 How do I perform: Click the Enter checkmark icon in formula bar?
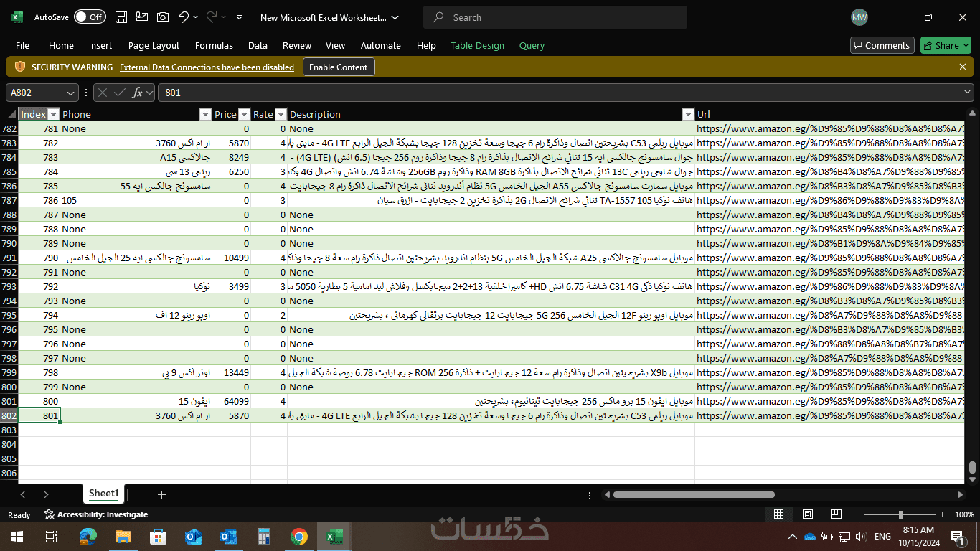pyautogui.click(x=120, y=93)
